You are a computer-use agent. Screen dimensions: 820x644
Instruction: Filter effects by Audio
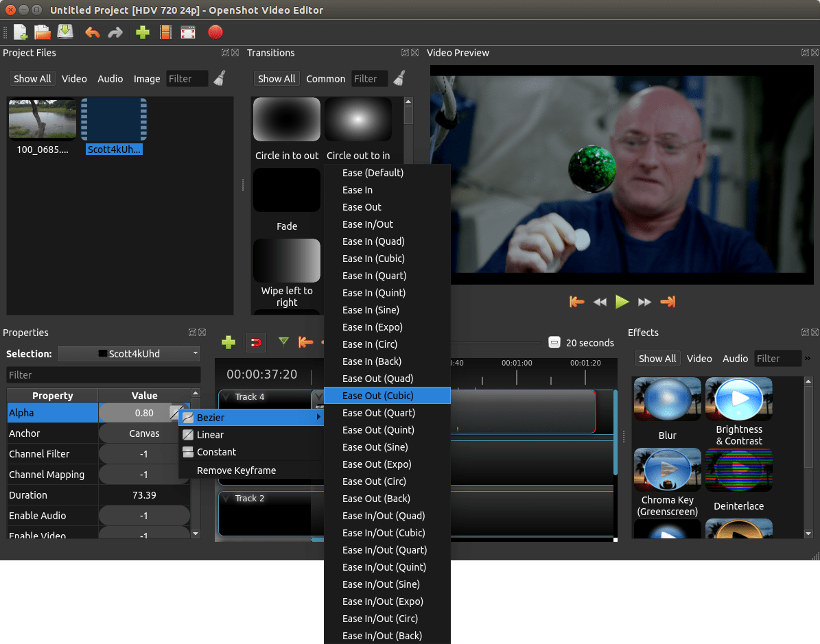point(736,359)
